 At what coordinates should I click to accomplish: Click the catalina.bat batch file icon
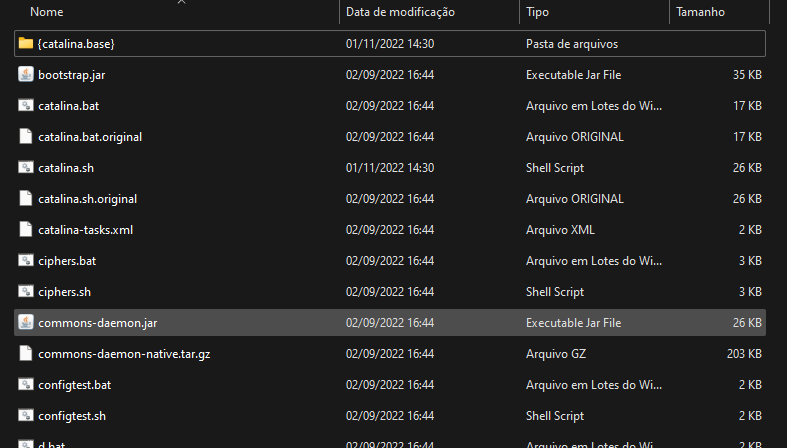point(26,106)
